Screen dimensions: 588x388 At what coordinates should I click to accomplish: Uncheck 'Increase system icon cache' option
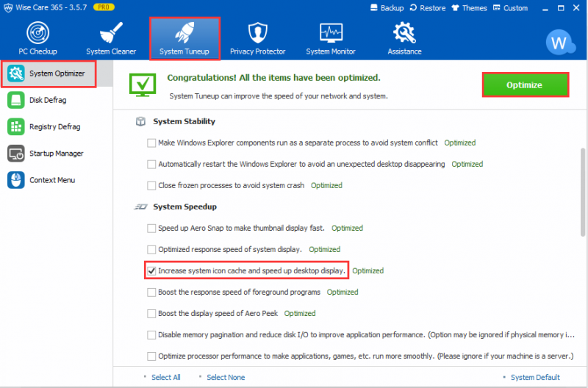(x=151, y=271)
